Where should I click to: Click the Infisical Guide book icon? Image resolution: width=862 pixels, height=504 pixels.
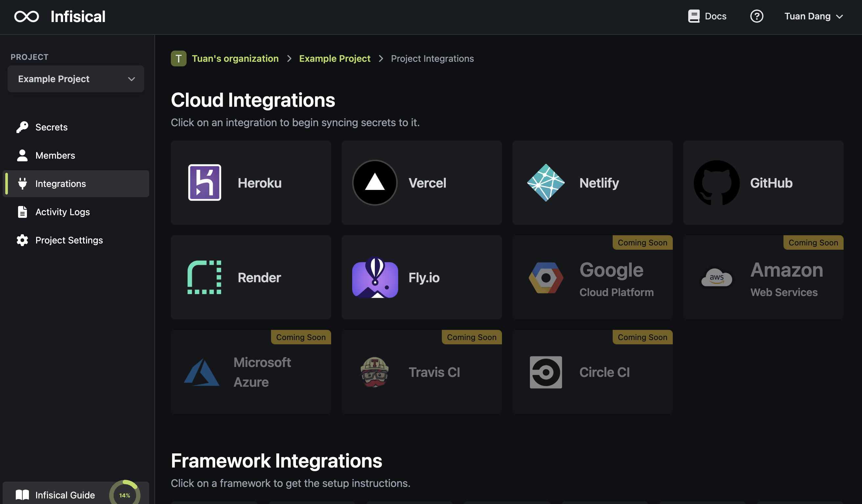(22, 495)
